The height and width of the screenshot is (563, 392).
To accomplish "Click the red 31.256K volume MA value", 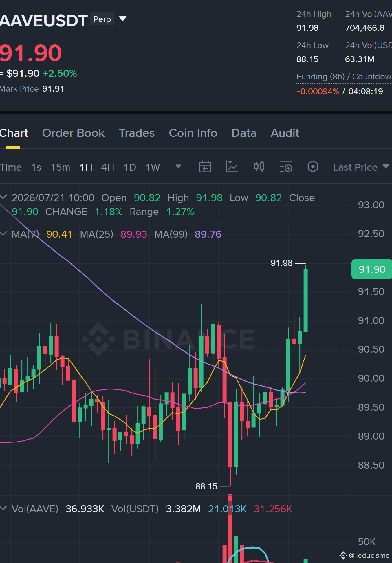I will click(273, 509).
